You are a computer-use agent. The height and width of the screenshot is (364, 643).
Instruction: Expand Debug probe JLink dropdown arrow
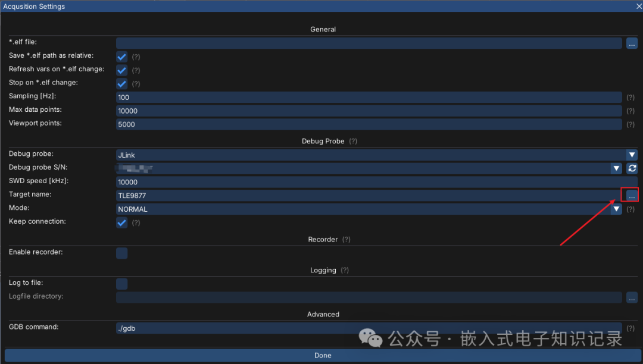click(x=632, y=155)
